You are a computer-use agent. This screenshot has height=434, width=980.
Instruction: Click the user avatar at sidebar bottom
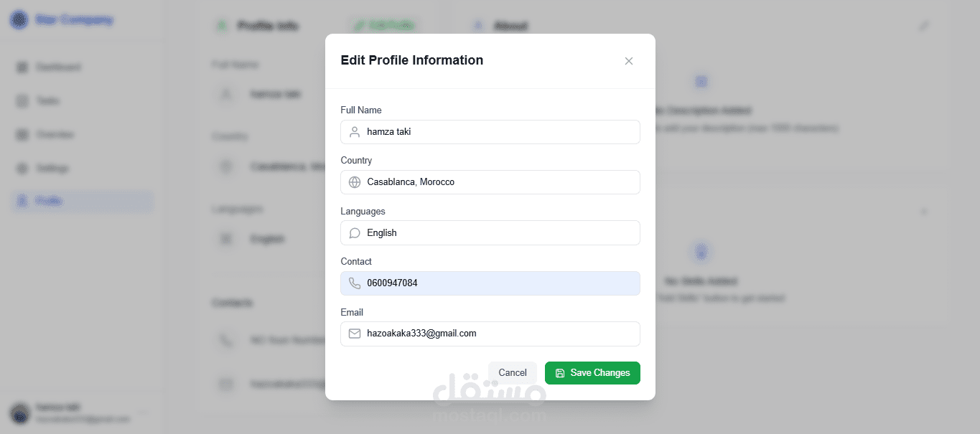(19, 413)
